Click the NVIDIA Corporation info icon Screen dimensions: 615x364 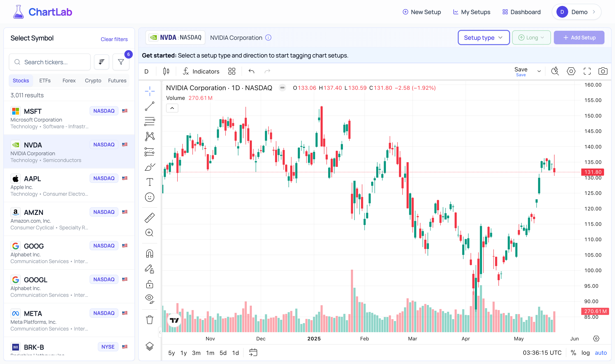click(x=268, y=37)
